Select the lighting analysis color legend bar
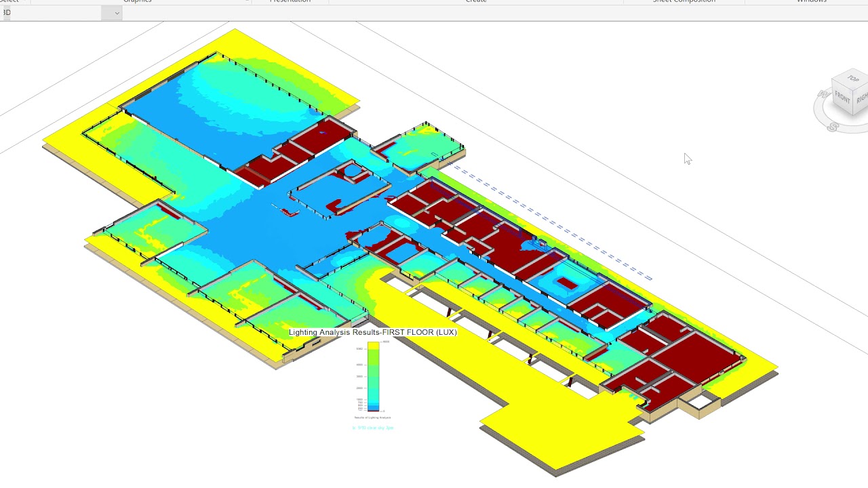This screenshot has height=488, width=868. tap(373, 377)
